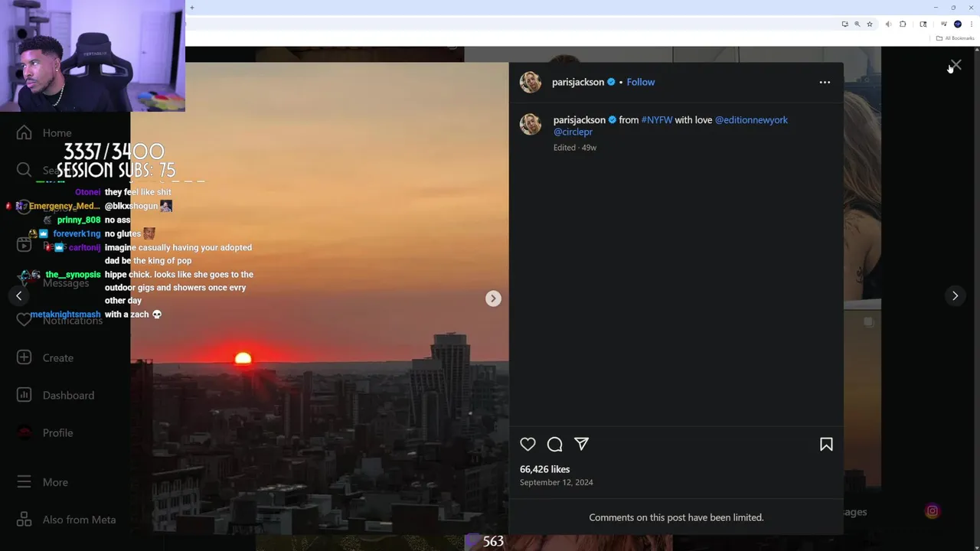The image size is (980, 551).
Task: Open the three-dot post options menu
Action: coord(825,82)
